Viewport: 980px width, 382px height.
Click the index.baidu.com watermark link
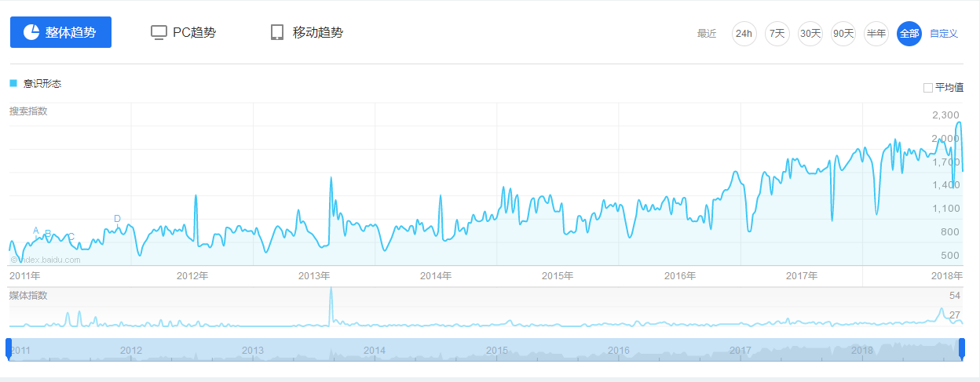pos(46,260)
